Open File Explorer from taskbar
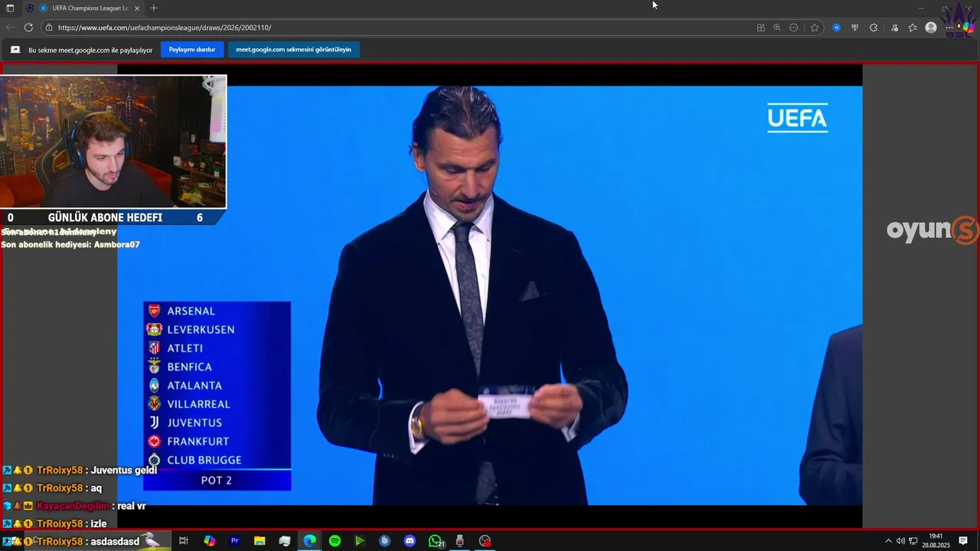Viewport: 980px width, 551px height. [260, 541]
